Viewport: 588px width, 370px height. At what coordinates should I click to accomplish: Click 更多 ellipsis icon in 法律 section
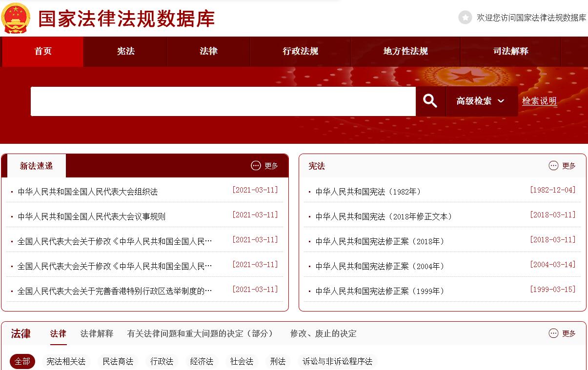[553, 333]
